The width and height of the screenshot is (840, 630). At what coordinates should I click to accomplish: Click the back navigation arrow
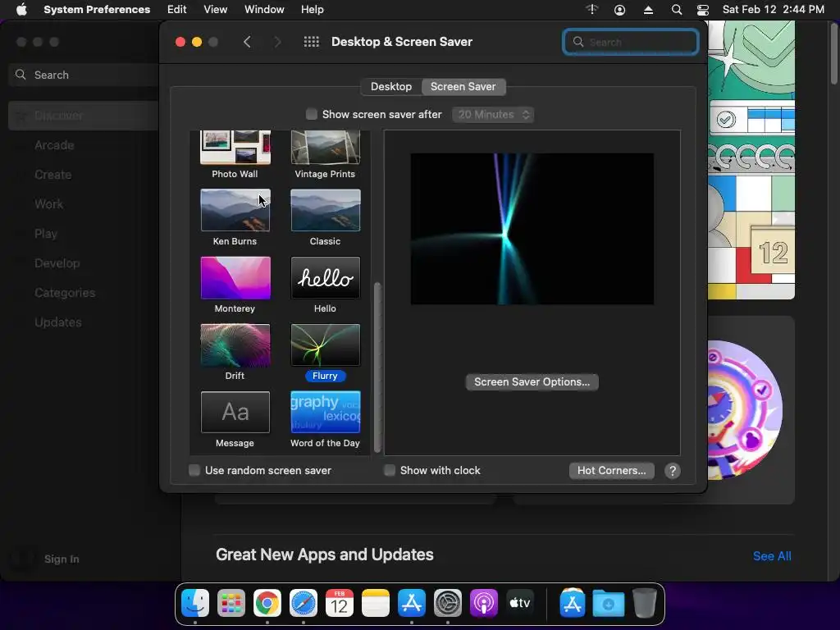(x=247, y=42)
